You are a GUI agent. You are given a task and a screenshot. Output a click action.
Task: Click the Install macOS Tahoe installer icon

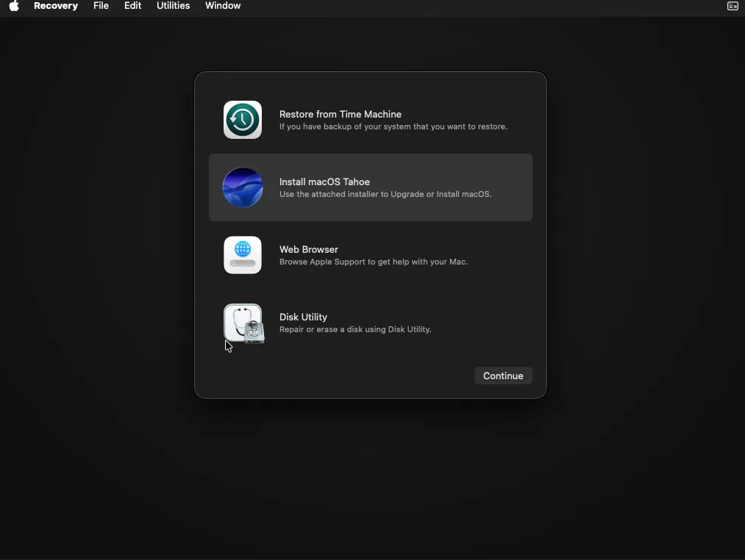point(243,187)
